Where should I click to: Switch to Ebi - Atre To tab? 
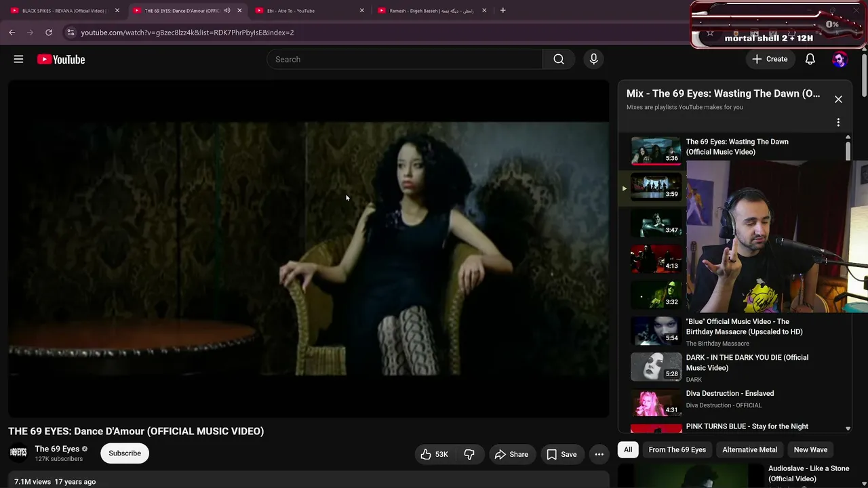click(x=310, y=10)
